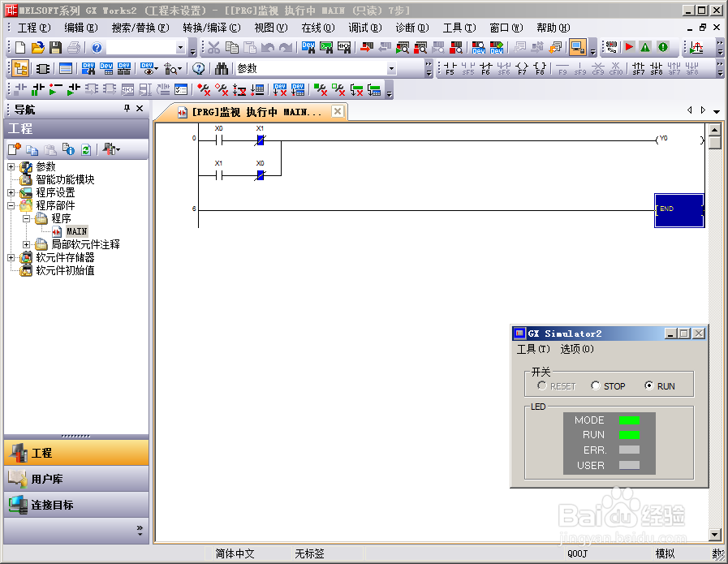Open the 调试(B) menu
This screenshot has width=728, height=564.
(x=365, y=28)
